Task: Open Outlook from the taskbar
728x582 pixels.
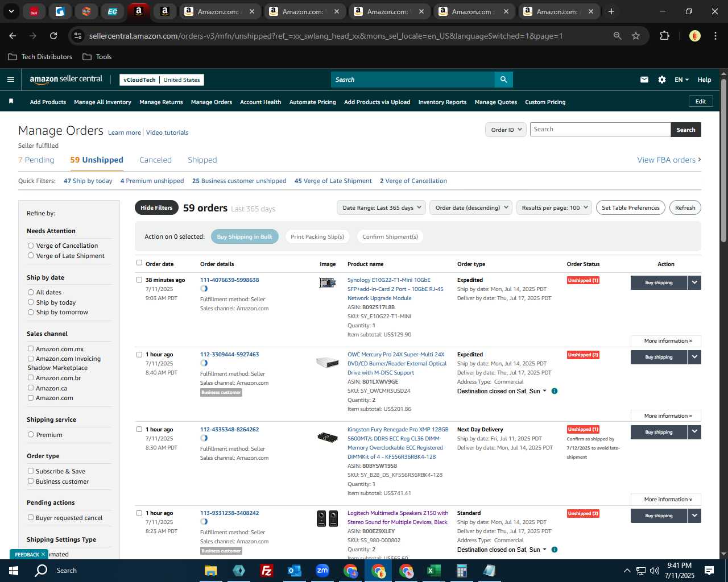Action: (294, 571)
